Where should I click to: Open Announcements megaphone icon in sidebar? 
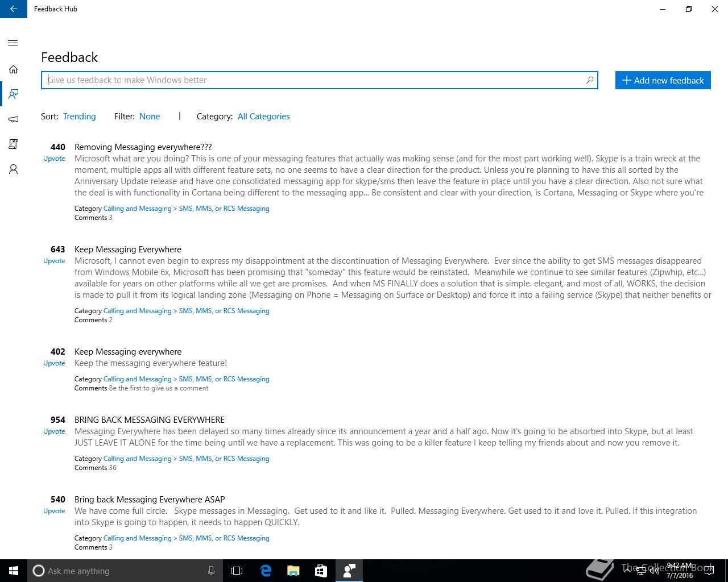pos(13,119)
